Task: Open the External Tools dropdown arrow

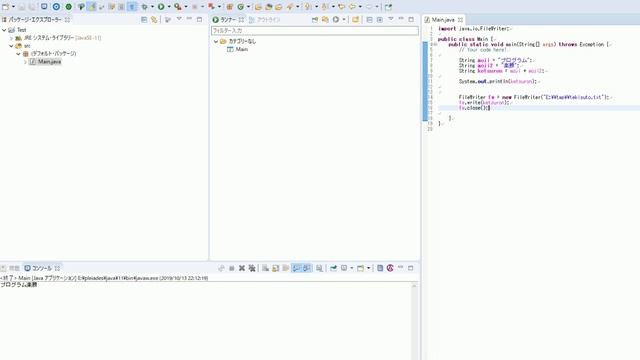Action: click(186, 7)
